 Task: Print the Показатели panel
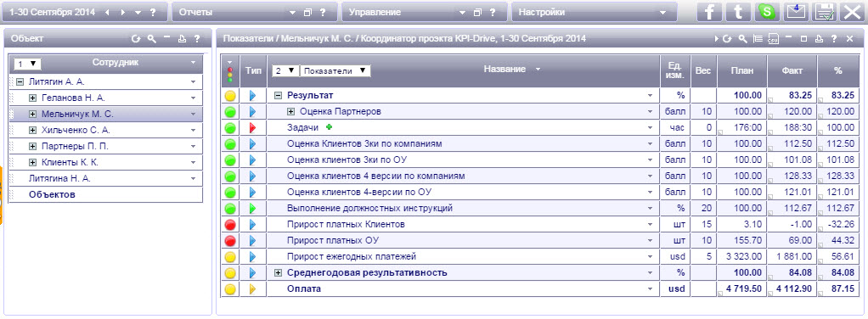[x=820, y=39]
